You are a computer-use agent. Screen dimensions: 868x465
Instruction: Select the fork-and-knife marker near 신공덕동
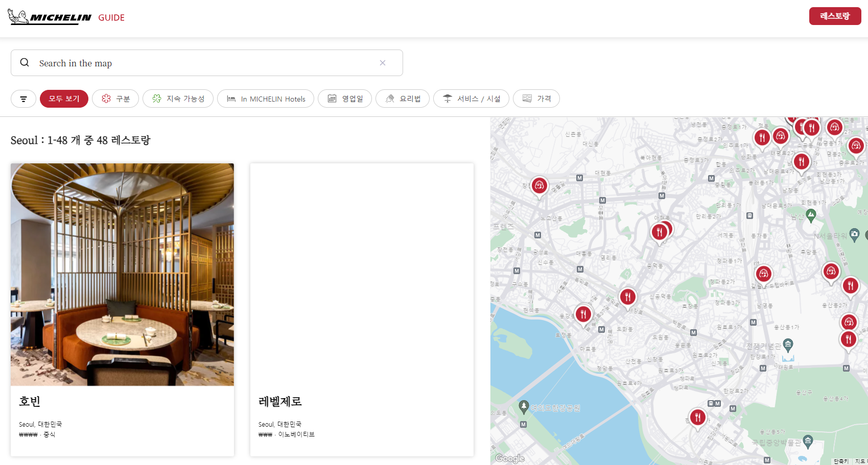[628, 297]
